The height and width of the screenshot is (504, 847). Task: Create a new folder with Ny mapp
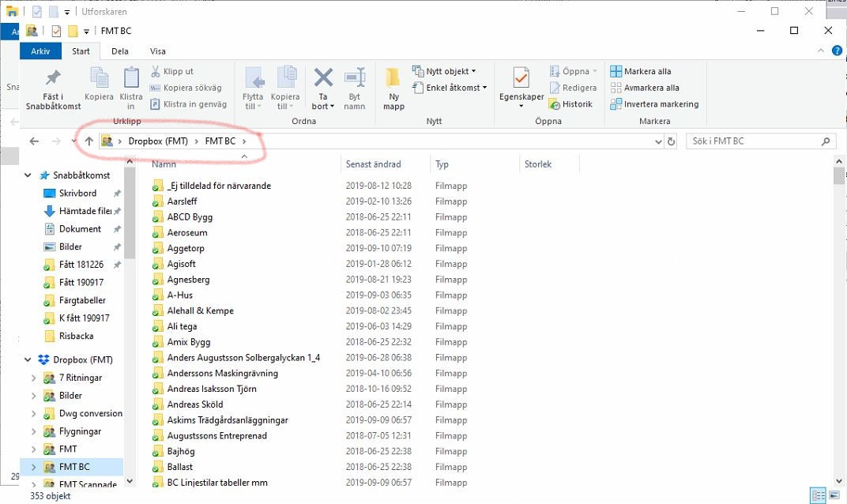pos(393,89)
